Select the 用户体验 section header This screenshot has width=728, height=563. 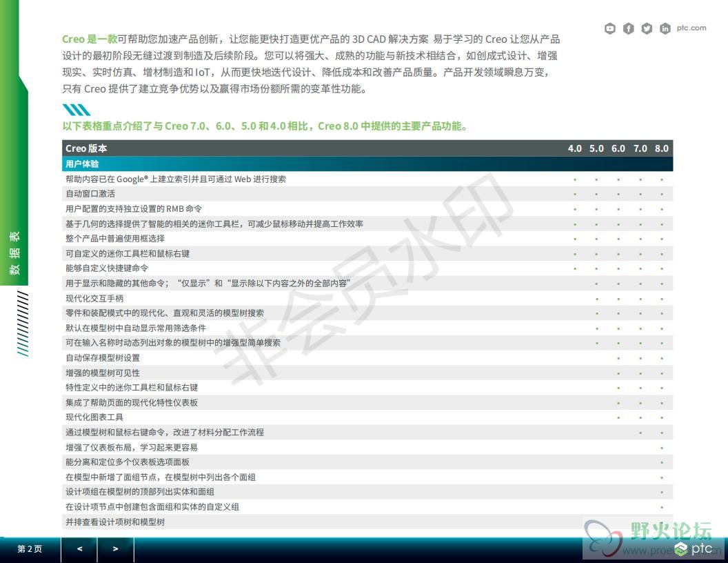[367, 164]
